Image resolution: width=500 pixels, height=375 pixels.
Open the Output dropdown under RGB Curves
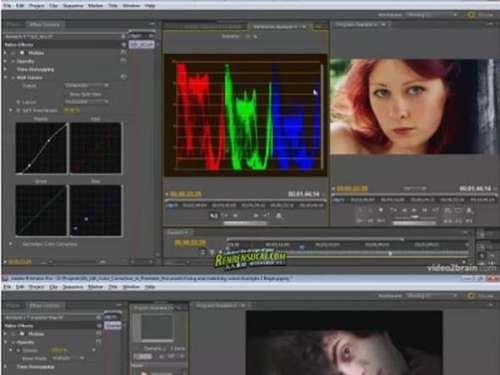(x=87, y=86)
